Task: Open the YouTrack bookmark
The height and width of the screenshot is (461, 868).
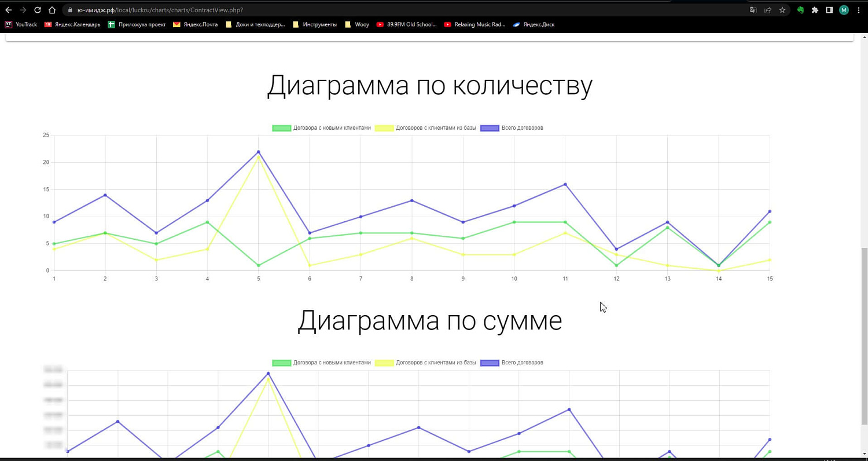Action: (22, 24)
